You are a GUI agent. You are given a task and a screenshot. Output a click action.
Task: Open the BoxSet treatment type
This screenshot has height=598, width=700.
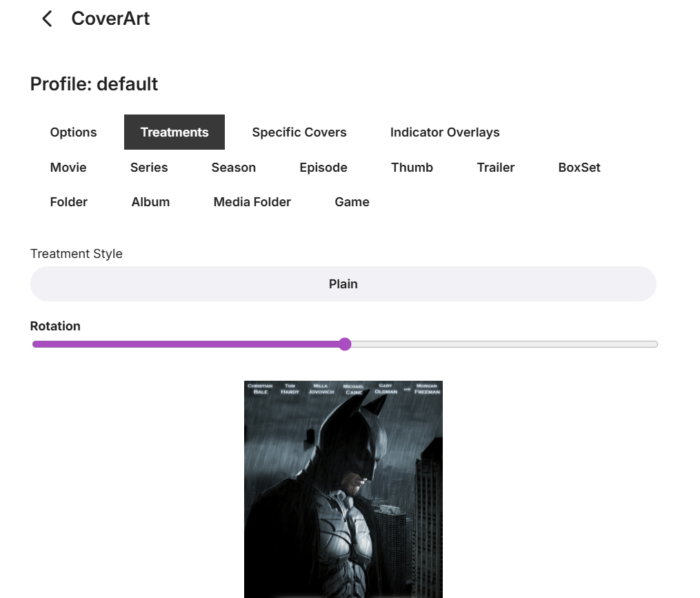[x=579, y=168]
